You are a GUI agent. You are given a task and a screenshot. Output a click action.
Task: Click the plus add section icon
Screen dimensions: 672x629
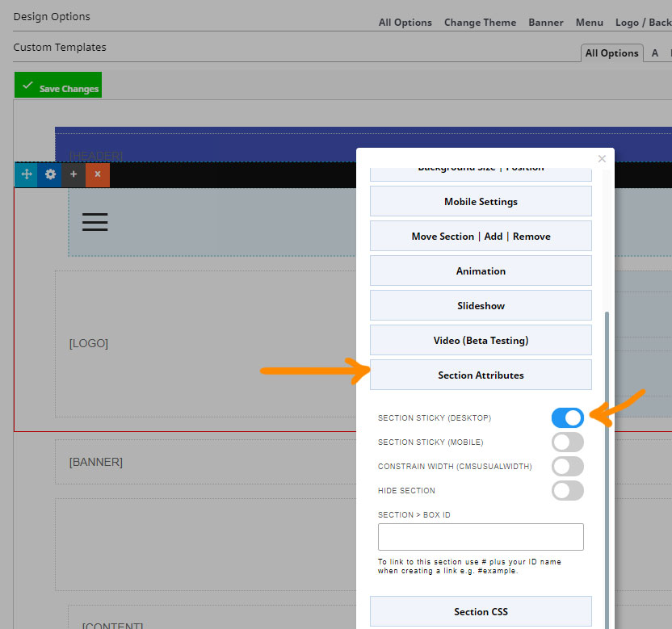73,174
